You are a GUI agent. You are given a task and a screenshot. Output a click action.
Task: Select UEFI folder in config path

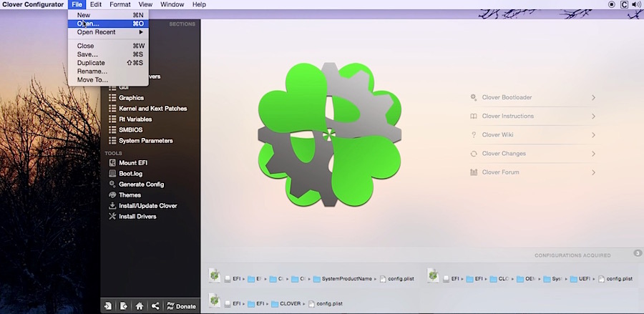pos(580,279)
